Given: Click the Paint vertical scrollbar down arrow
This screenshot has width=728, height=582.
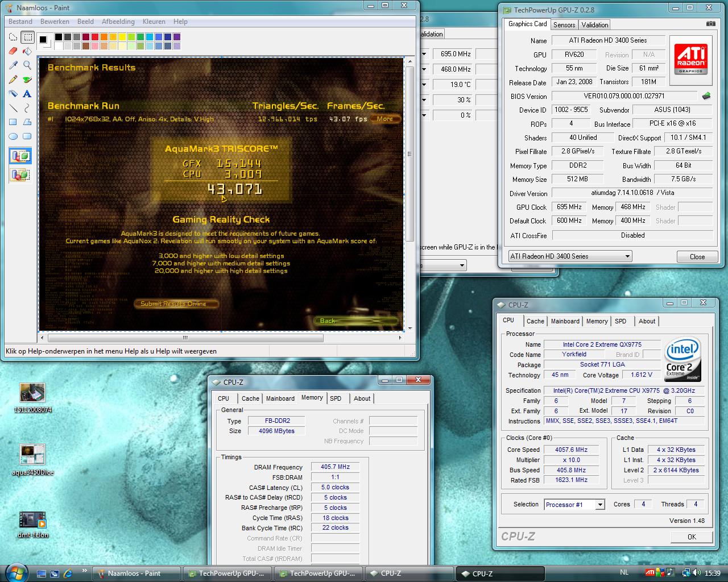Looking at the screenshot, I should [x=410, y=328].
